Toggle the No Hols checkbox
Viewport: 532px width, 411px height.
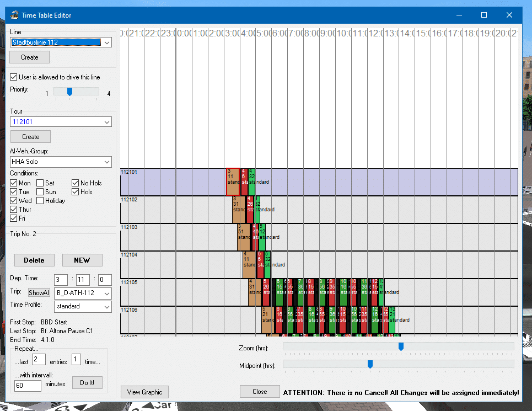coord(76,183)
